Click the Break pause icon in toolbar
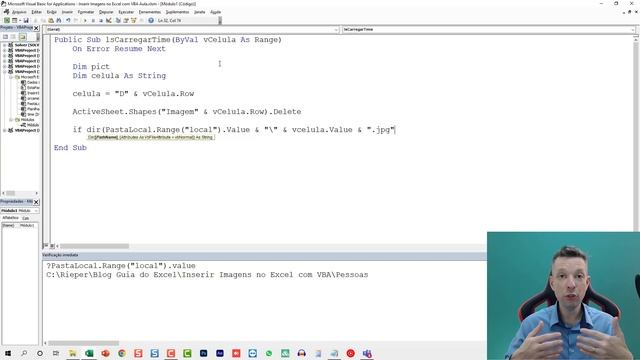The width and height of the screenshot is (640, 360). pos(93,20)
